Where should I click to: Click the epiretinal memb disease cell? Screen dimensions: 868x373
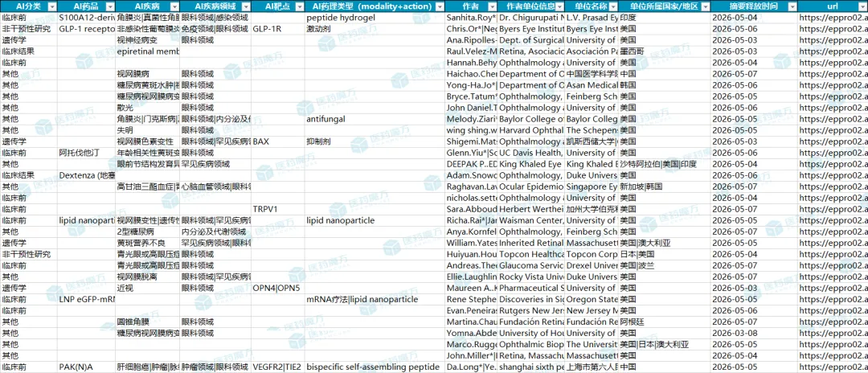tap(148, 51)
